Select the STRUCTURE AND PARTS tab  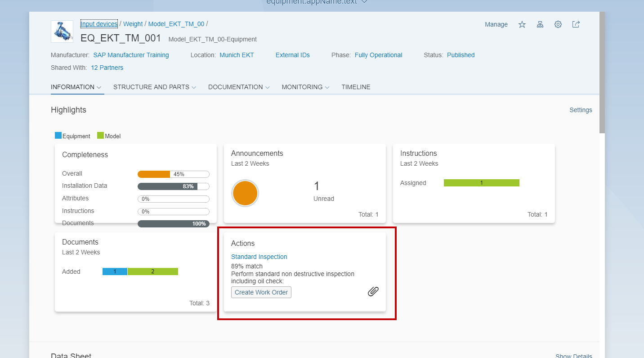coord(151,87)
